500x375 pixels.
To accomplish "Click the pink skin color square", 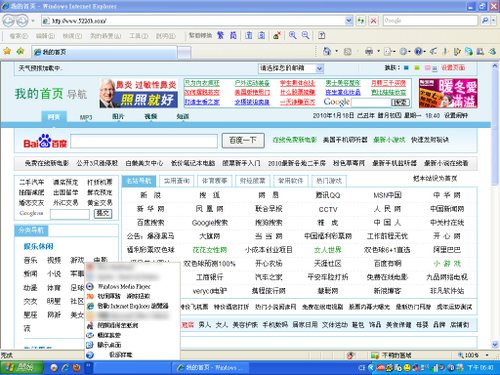I will [427, 68].
